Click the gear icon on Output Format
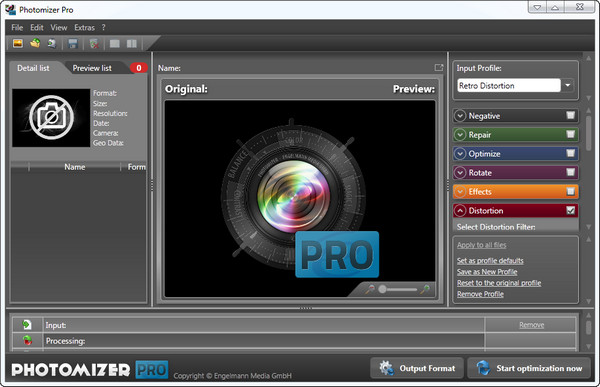 [386, 368]
